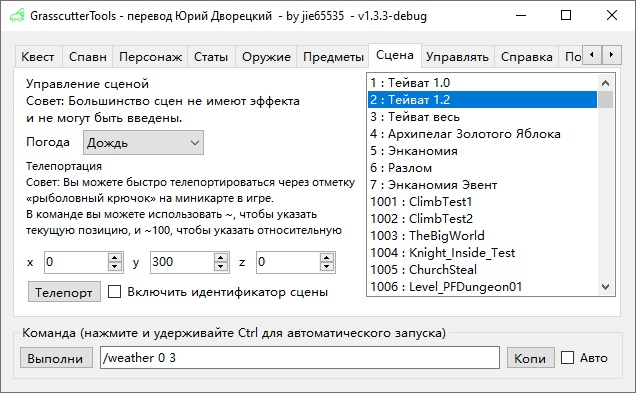Select scene 1003 : TheBigWorld
The image size is (636, 393).
pos(482,236)
